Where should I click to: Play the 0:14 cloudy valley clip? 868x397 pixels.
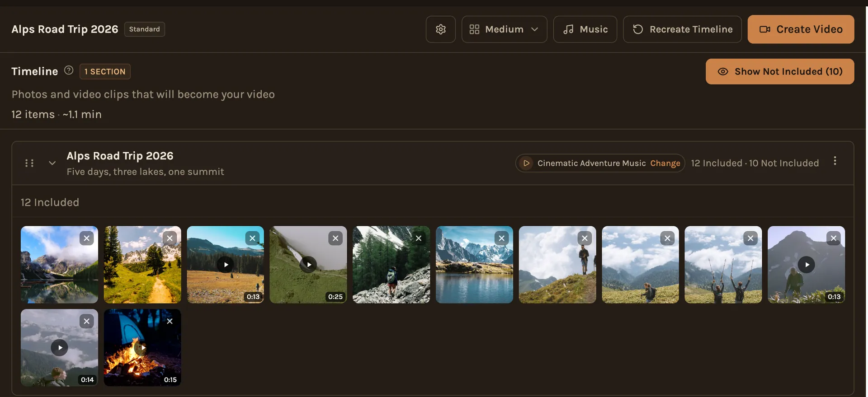tap(60, 348)
